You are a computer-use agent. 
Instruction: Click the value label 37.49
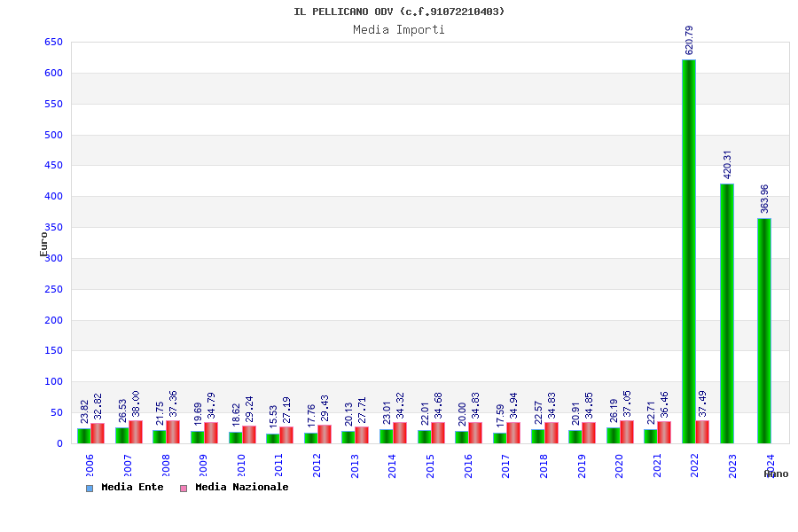tap(702, 403)
